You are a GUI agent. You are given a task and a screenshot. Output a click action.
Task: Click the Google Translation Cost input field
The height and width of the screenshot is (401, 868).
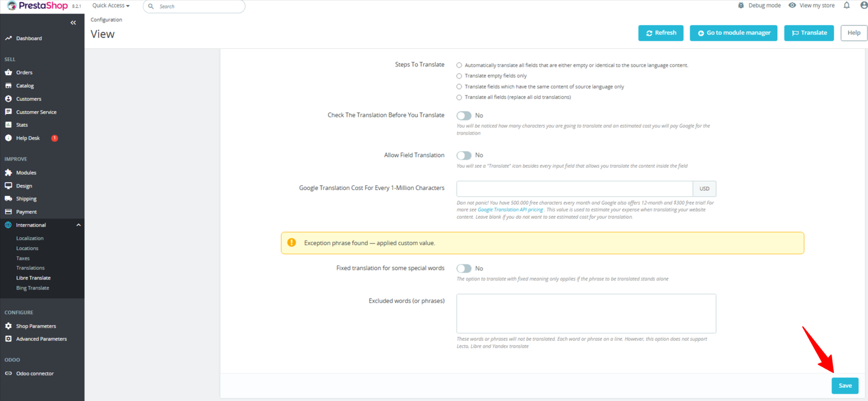[575, 189]
